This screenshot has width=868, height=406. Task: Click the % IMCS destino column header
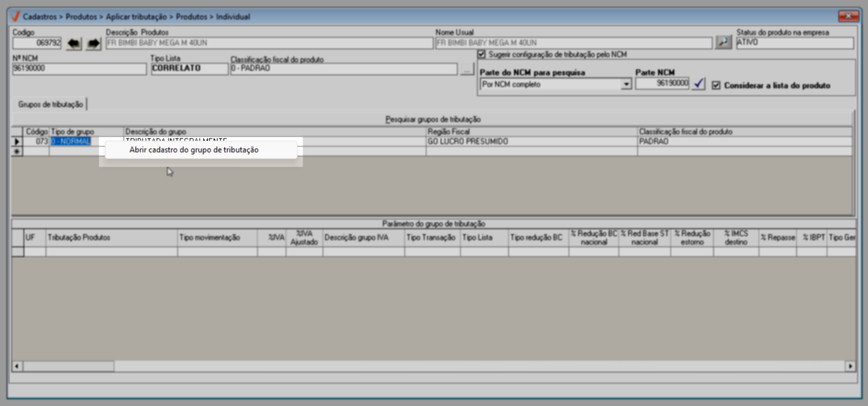tap(736, 238)
